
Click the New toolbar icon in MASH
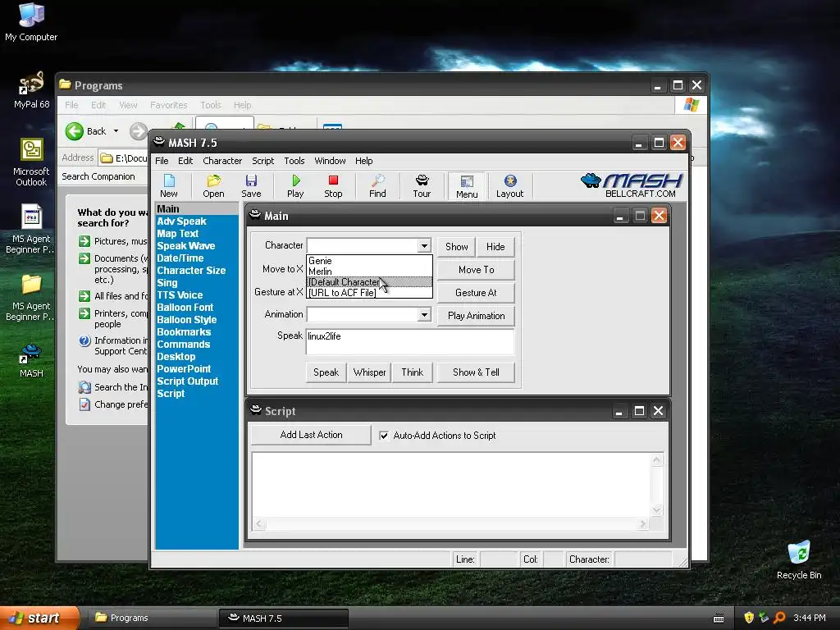169,186
